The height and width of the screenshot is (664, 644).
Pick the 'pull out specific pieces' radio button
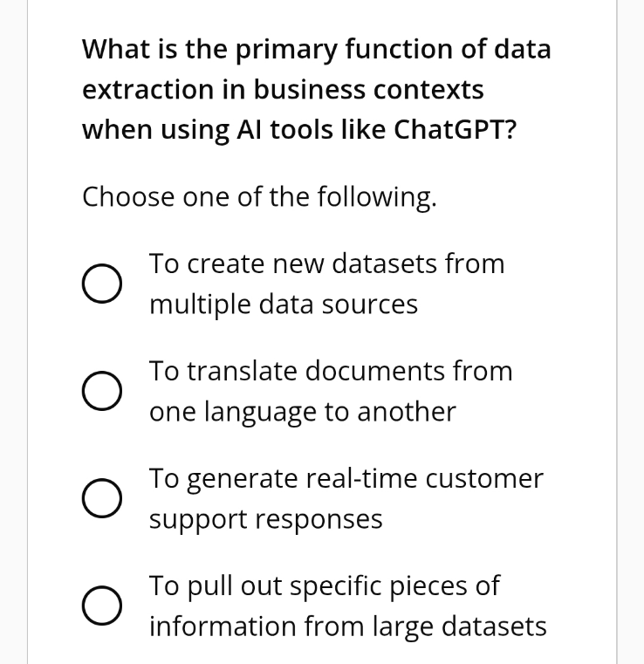tap(101, 607)
